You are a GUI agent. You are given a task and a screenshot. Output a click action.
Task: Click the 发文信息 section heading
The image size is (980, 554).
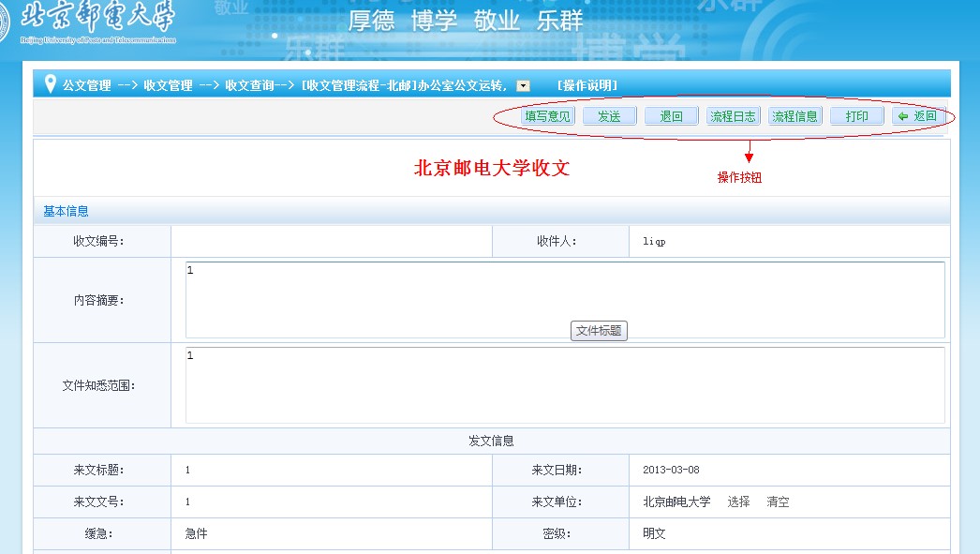491,441
